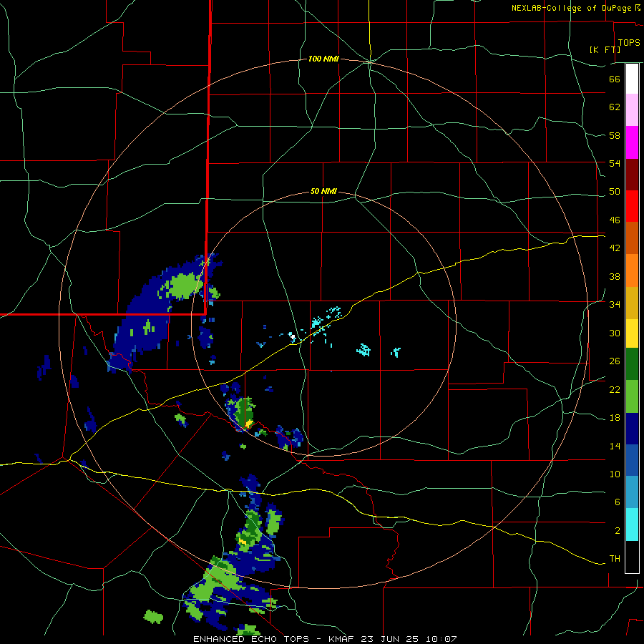Click the legend value 22
This screenshot has height=644, width=644.
[x=615, y=389]
